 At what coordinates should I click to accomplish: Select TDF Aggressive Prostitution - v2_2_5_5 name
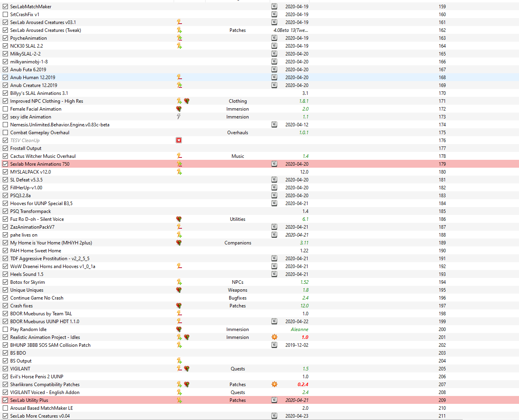point(50,259)
